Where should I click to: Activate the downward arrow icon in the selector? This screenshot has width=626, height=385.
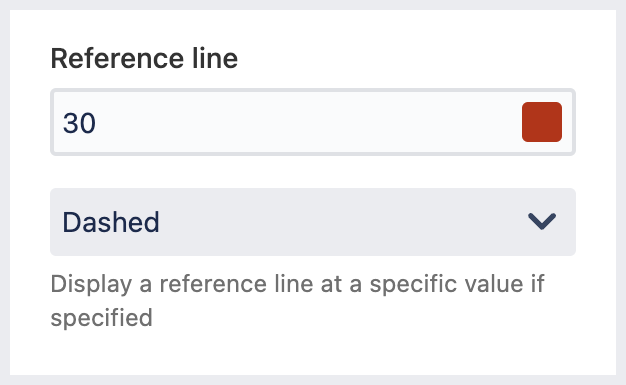click(x=542, y=221)
